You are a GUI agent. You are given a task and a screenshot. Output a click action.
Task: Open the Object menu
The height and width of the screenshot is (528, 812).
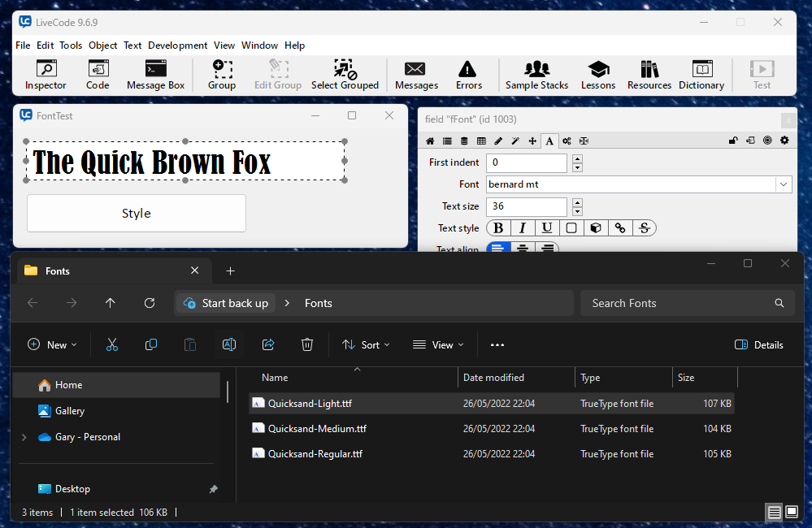(103, 45)
